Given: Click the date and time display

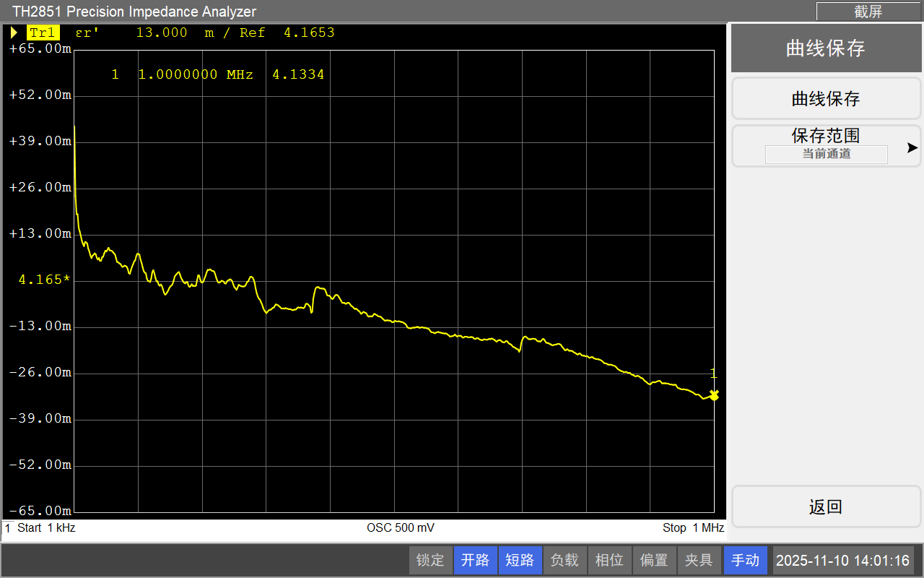Looking at the screenshot, I should (x=842, y=560).
